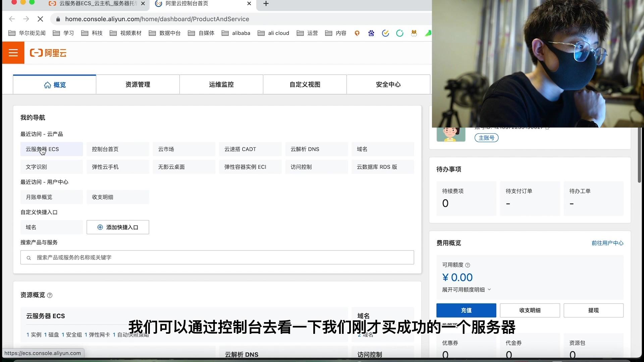The height and width of the screenshot is (362, 644).
Task: Stop loading the page
Action: [40, 19]
